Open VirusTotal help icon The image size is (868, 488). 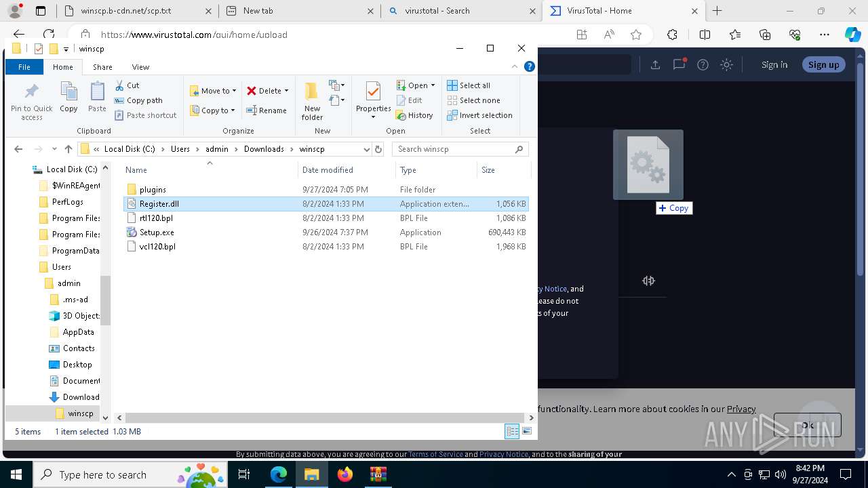(x=703, y=64)
